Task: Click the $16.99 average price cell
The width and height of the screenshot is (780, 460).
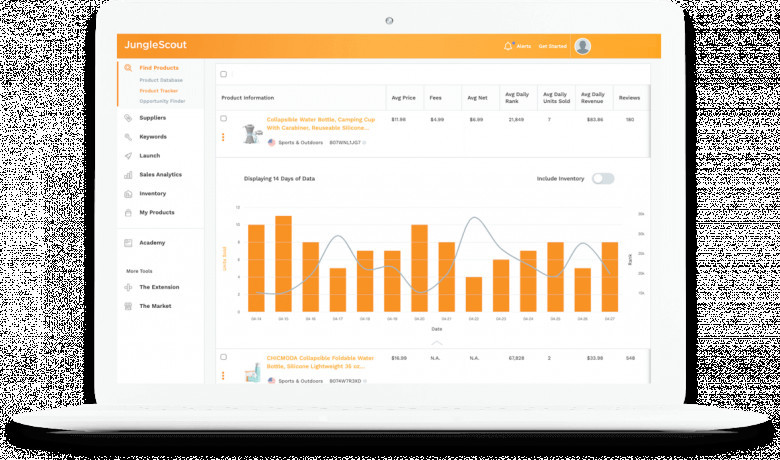Action: [x=399, y=358]
